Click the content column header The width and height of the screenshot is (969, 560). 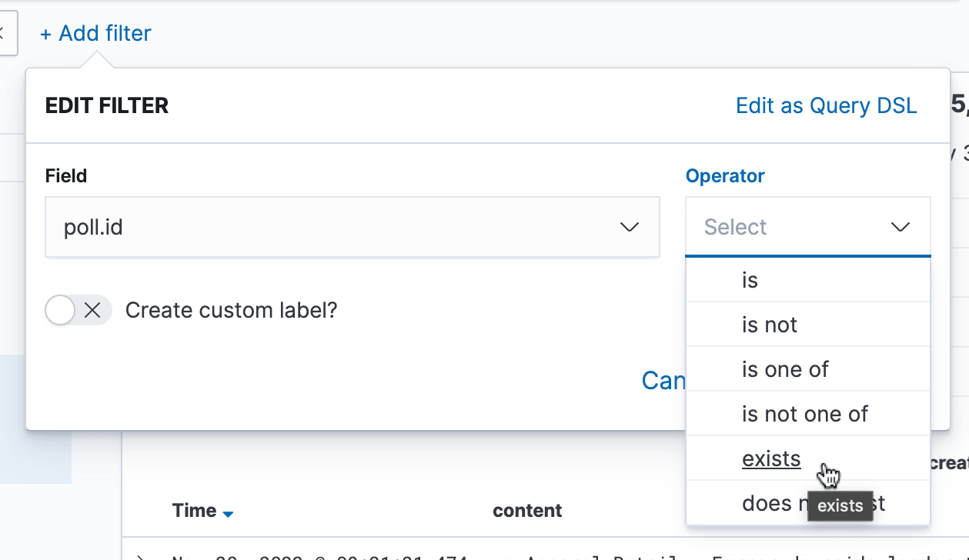[x=527, y=510]
